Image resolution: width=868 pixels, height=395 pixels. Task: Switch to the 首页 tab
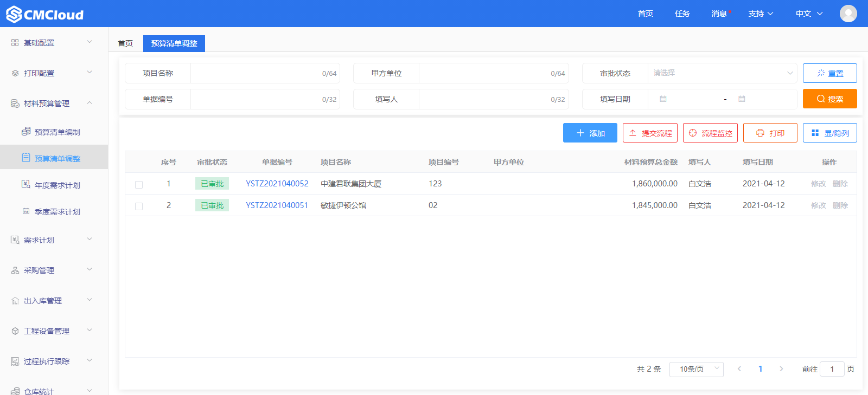125,43
